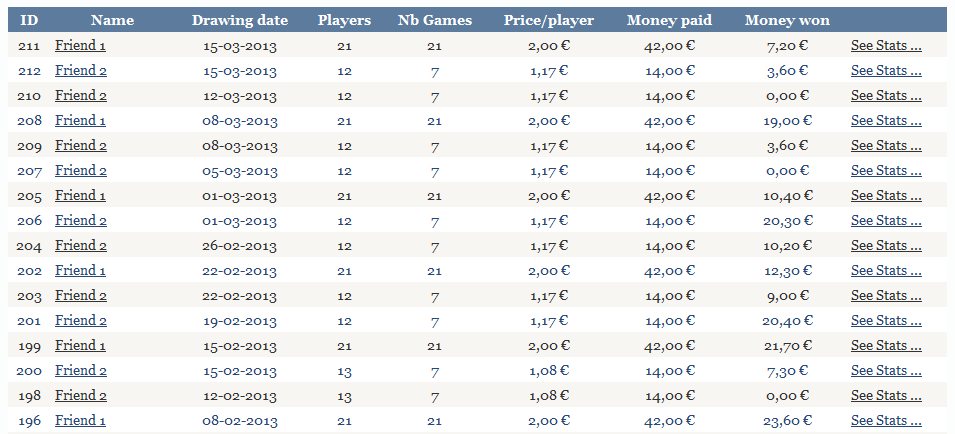This screenshot has width=955, height=434.
Task: Click the ID column header
Action: 29,20
